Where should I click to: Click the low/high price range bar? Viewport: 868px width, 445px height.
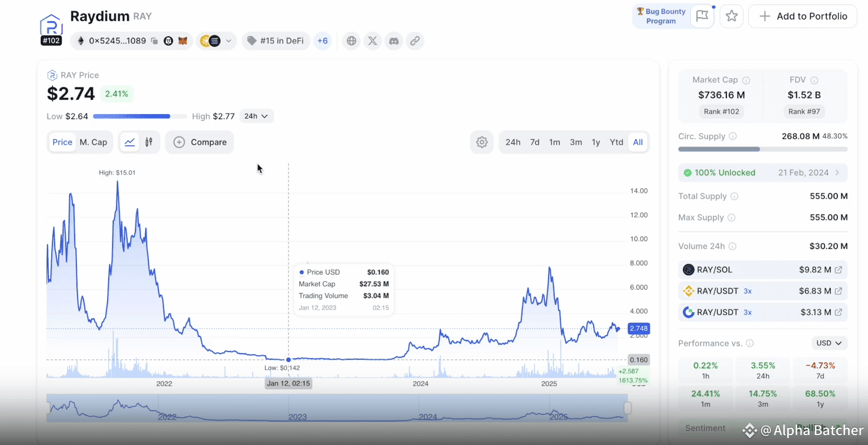pyautogui.click(x=140, y=116)
